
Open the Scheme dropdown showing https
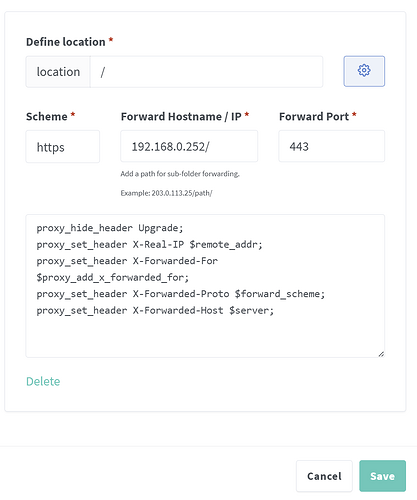[63, 147]
